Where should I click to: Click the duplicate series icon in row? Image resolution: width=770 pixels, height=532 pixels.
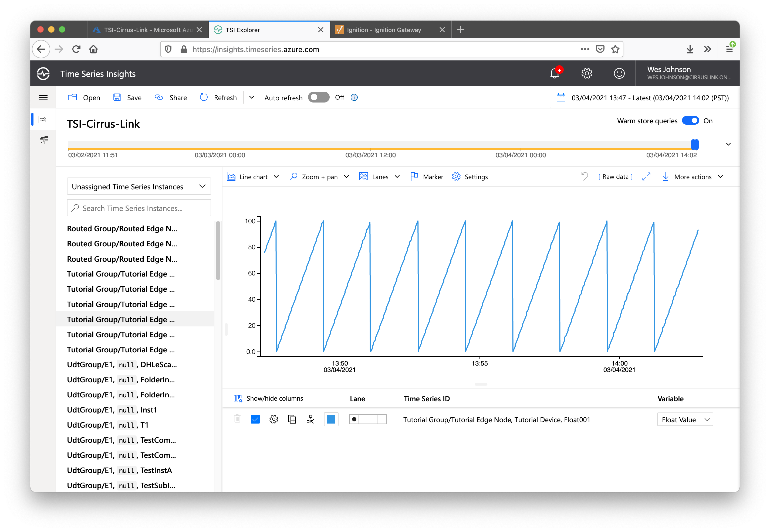pyautogui.click(x=292, y=419)
